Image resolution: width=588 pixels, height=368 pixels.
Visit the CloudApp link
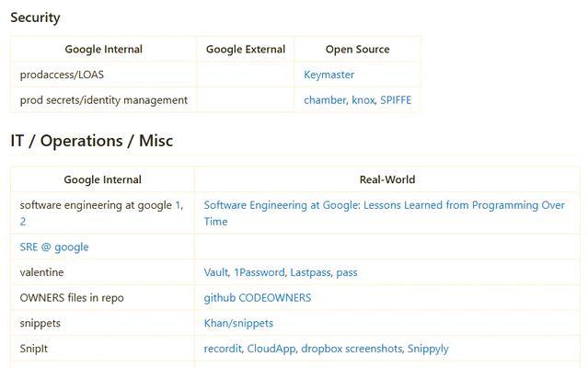[x=271, y=349]
